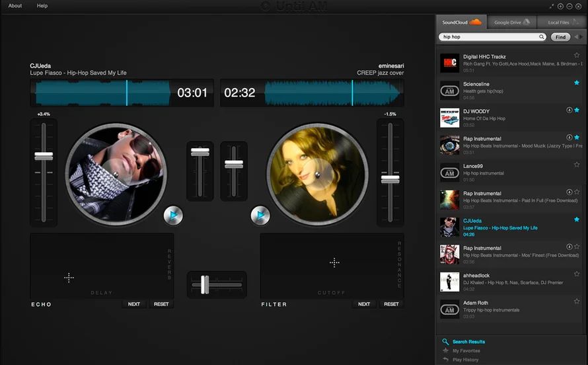The height and width of the screenshot is (365, 588).
Task: Click the left deck waveform playhead
Action: (127, 93)
